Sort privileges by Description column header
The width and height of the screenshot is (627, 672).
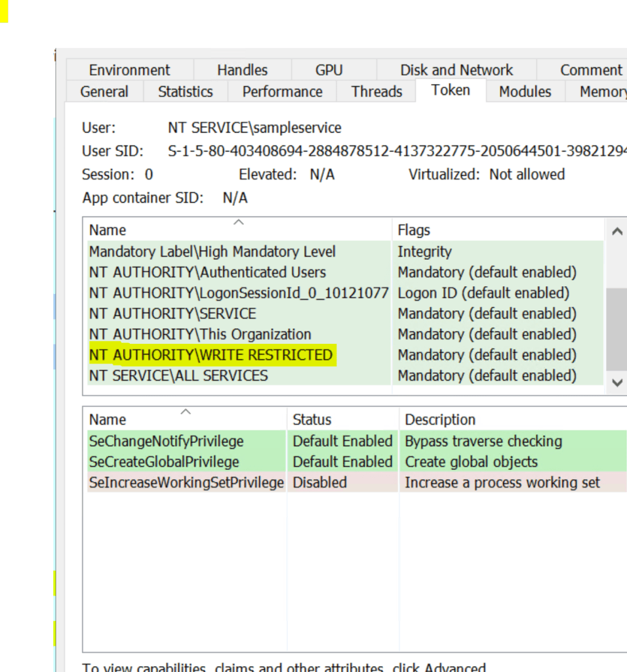point(439,419)
